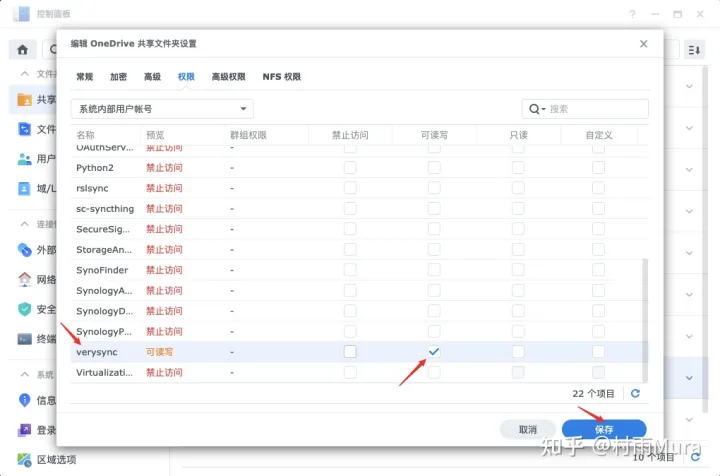The width and height of the screenshot is (720, 476).
Task: Click the search magnifier icon in dialog
Action: pyautogui.click(x=534, y=109)
